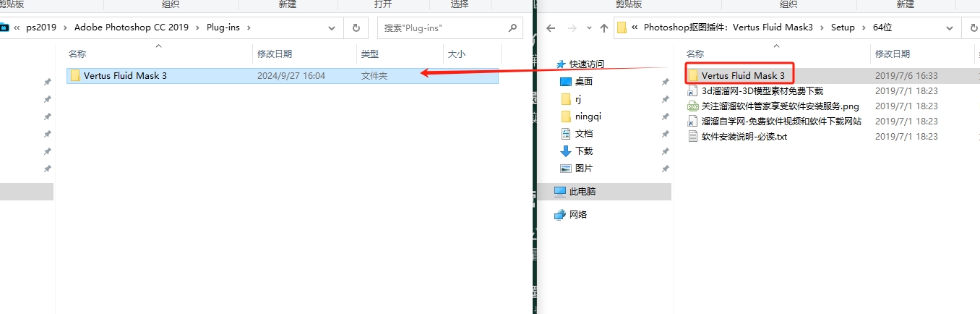
Task: Click the 此电脑 computer icon
Action: point(560,191)
